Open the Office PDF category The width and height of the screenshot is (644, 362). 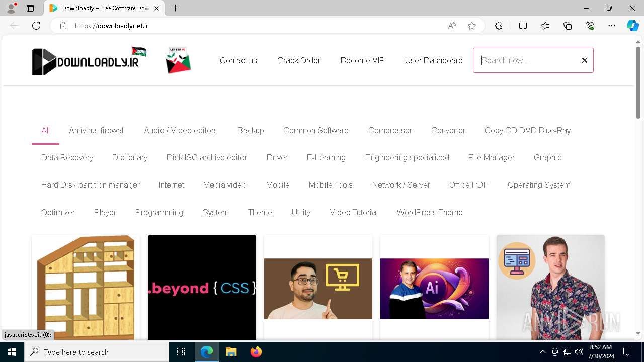tap(468, 185)
